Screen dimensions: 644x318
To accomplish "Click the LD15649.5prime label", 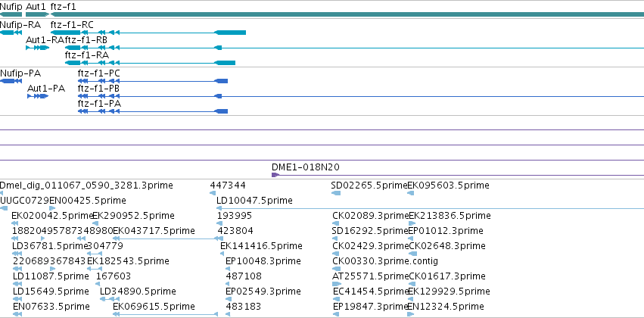I will point(51,291).
